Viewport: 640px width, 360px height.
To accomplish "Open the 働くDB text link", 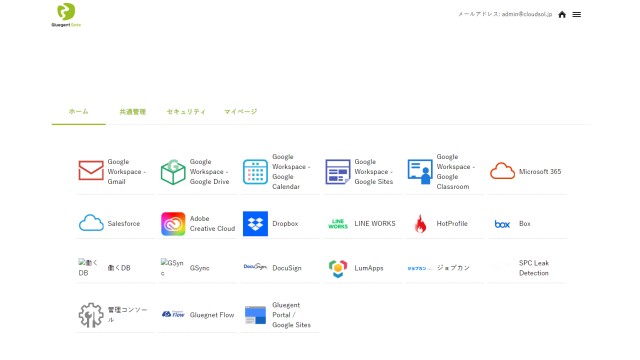I will (x=119, y=268).
